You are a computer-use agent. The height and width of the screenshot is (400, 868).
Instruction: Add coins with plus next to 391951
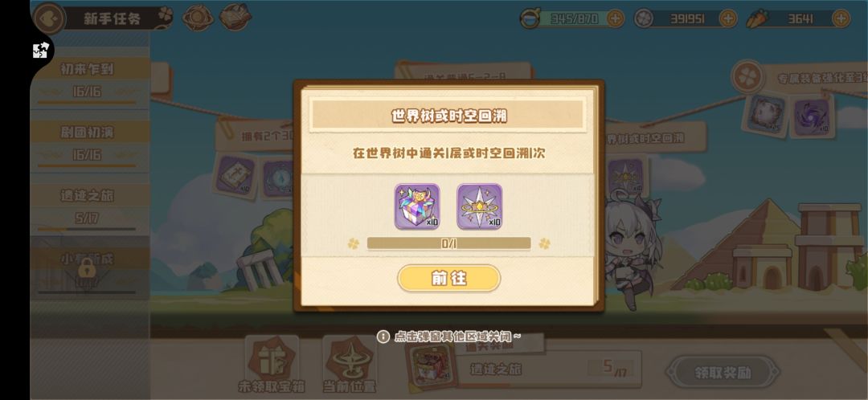728,18
